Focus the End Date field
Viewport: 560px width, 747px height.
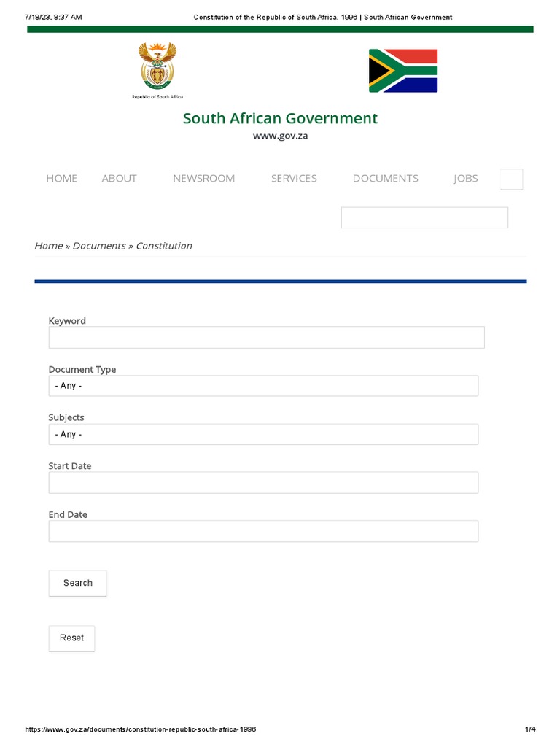263,531
